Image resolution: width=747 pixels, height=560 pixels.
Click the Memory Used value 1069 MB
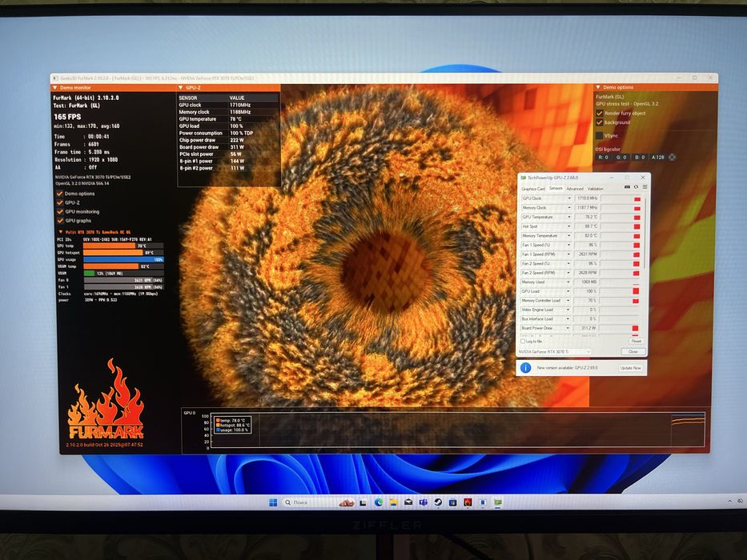(x=586, y=282)
